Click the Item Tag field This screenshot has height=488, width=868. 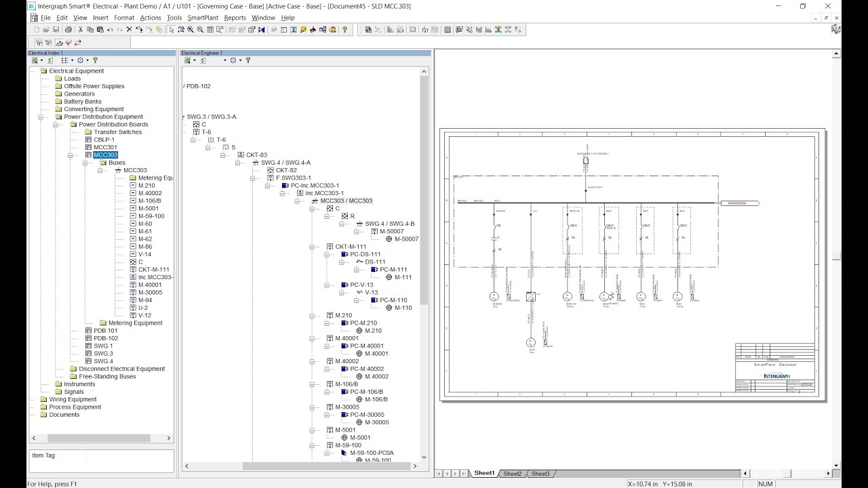click(x=101, y=461)
